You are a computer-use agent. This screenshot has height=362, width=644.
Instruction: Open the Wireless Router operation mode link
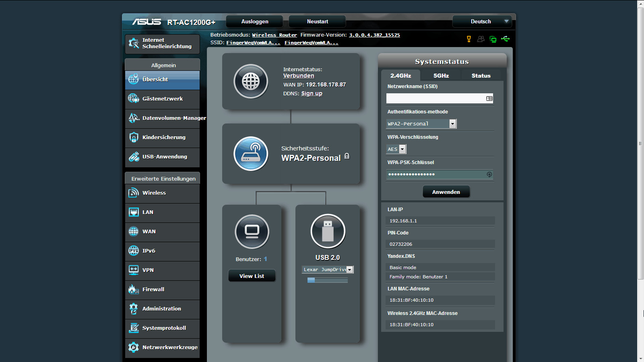click(x=275, y=35)
